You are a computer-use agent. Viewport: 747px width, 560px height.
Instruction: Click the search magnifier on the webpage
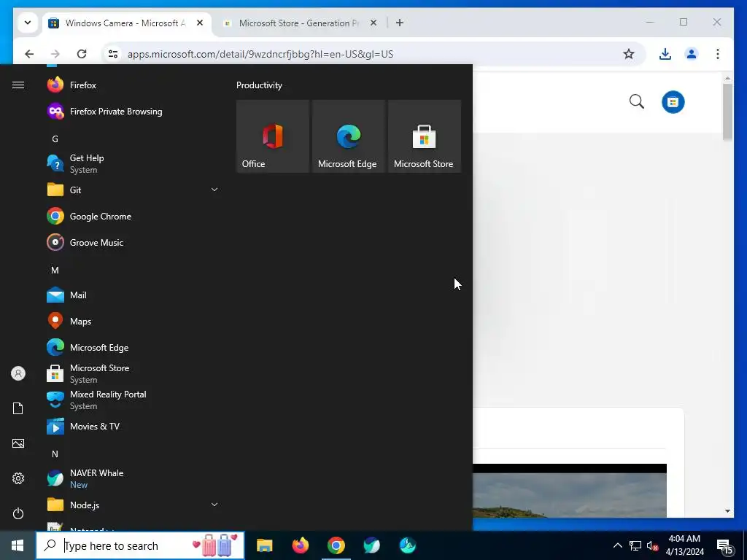tap(637, 101)
